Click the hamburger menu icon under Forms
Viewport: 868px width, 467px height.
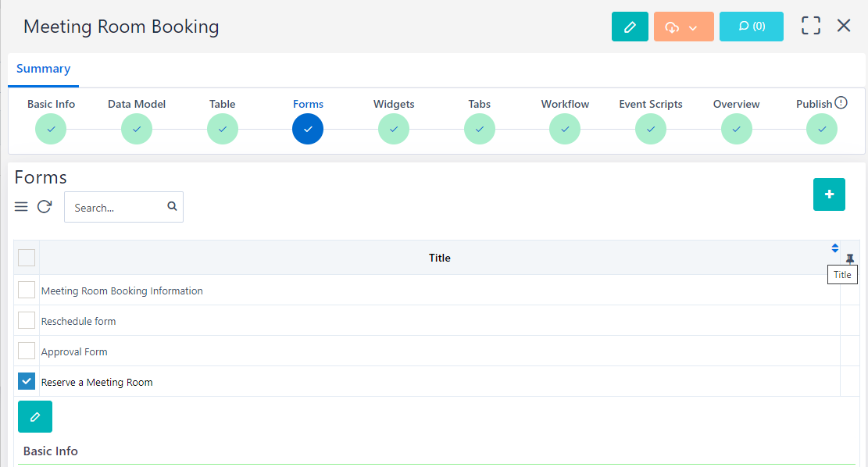tap(21, 207)
